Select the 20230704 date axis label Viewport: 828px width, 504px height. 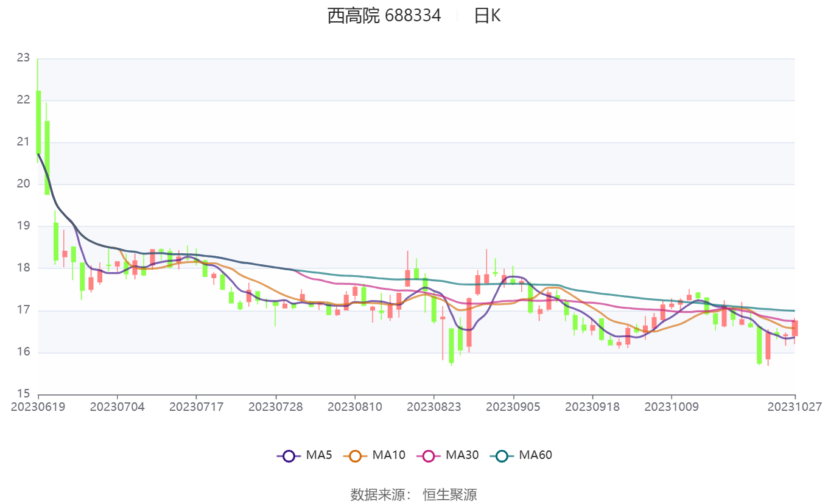point(117,407)
